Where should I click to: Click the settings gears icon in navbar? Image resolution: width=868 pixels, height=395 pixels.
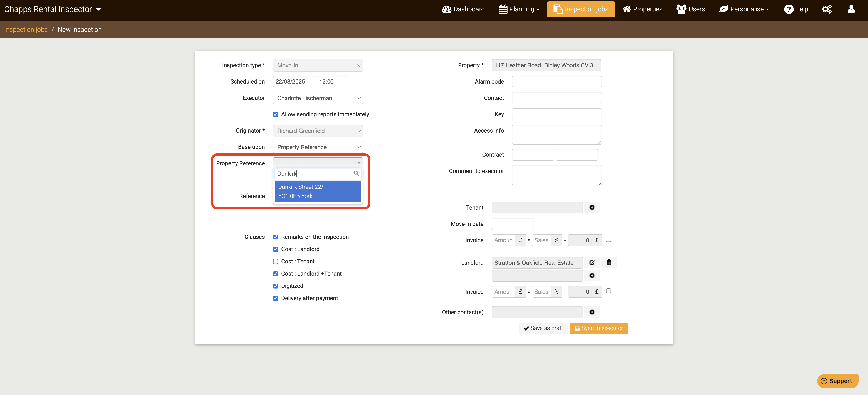point(827,9)
